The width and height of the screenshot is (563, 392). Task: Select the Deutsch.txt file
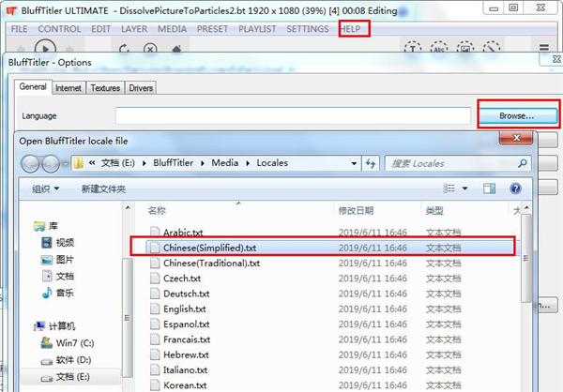(x=186, y=294)
